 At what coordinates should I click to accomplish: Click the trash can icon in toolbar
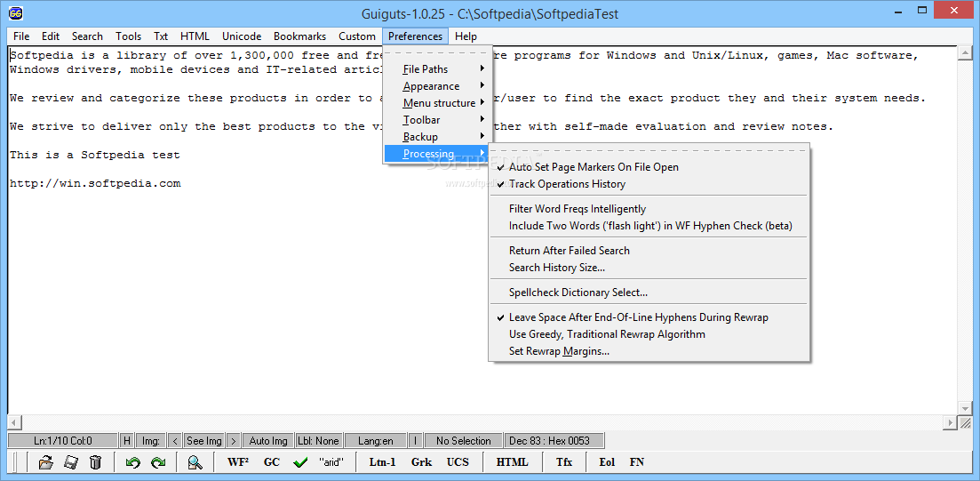95,463
